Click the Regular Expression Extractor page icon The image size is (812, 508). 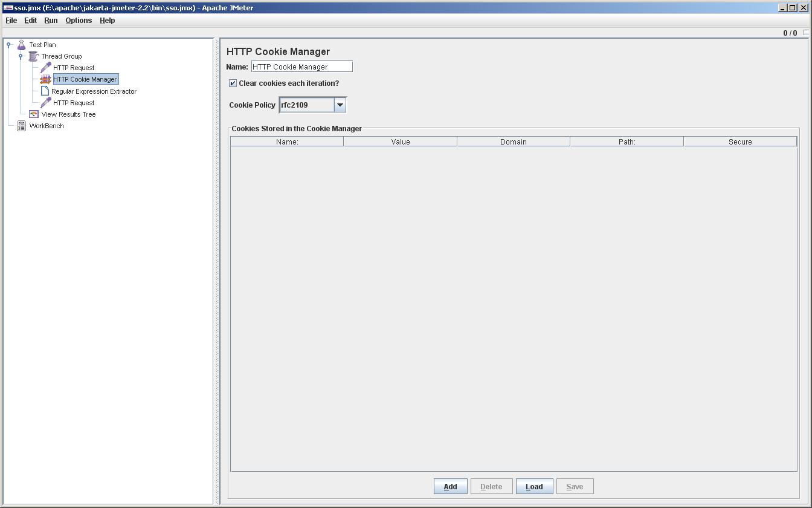(x=45, y=91)
